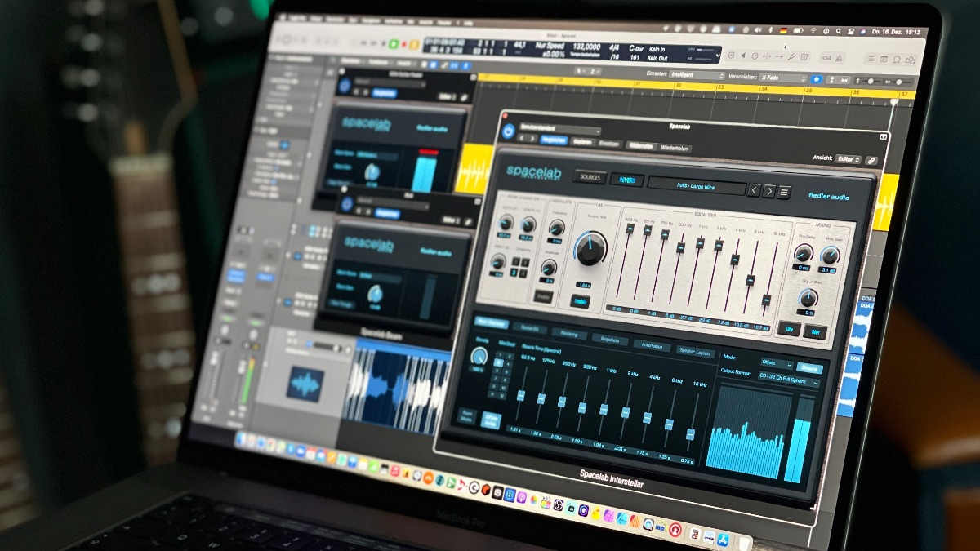
Task: Click the preset name display field
Action: [x=696, y=186]
